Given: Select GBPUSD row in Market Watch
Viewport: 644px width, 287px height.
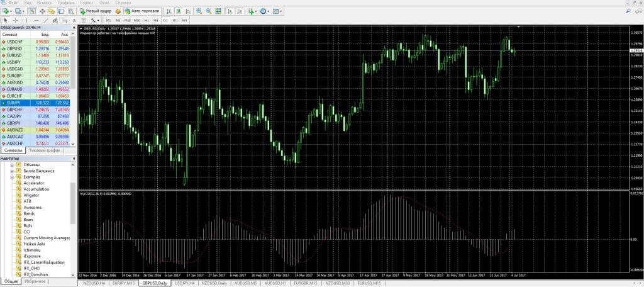Looking at the screenshot, I should point(35,48).
